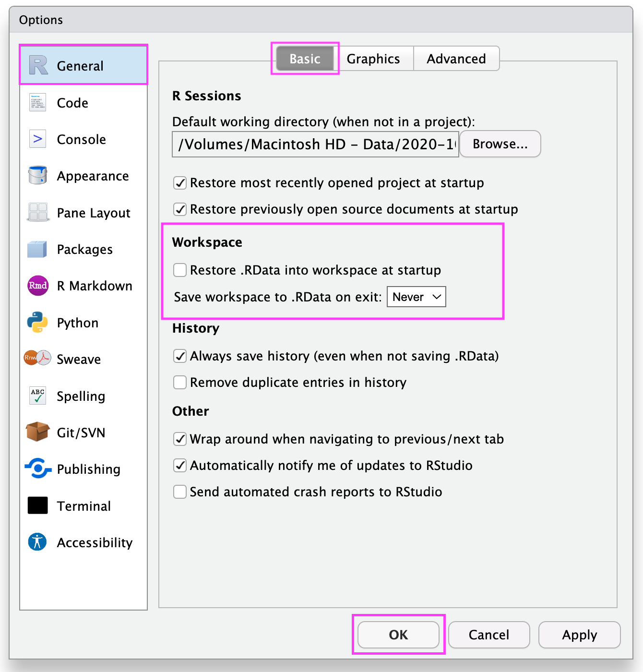This screenshot has height=672, width=643.
Task: Switch to the Advanced tab
Action: pos(456,59)
